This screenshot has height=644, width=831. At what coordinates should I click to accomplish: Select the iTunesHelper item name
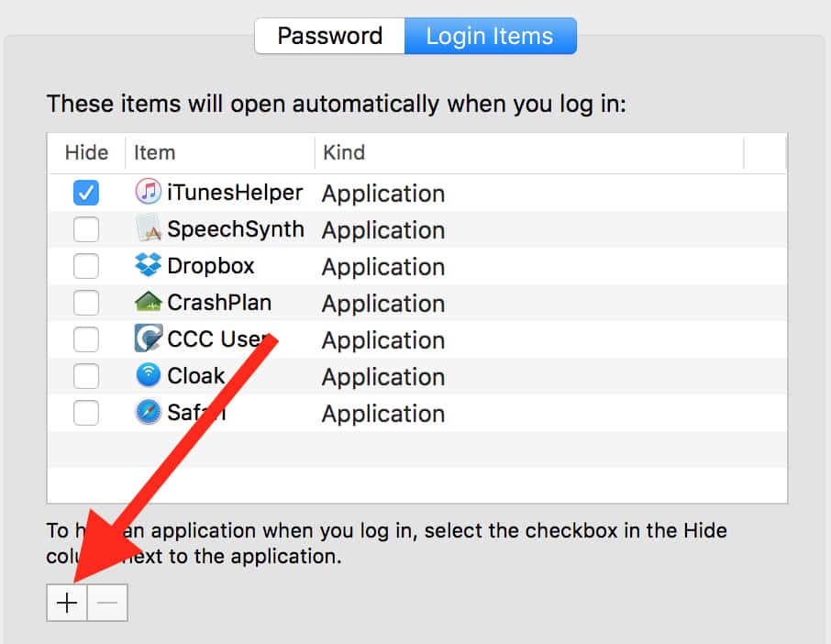coord(235,193)
